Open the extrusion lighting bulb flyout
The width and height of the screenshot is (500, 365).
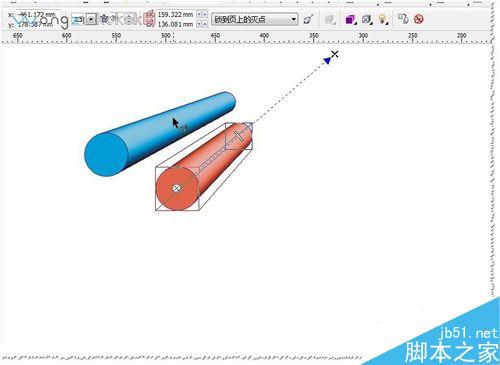[x=383, y=20]
